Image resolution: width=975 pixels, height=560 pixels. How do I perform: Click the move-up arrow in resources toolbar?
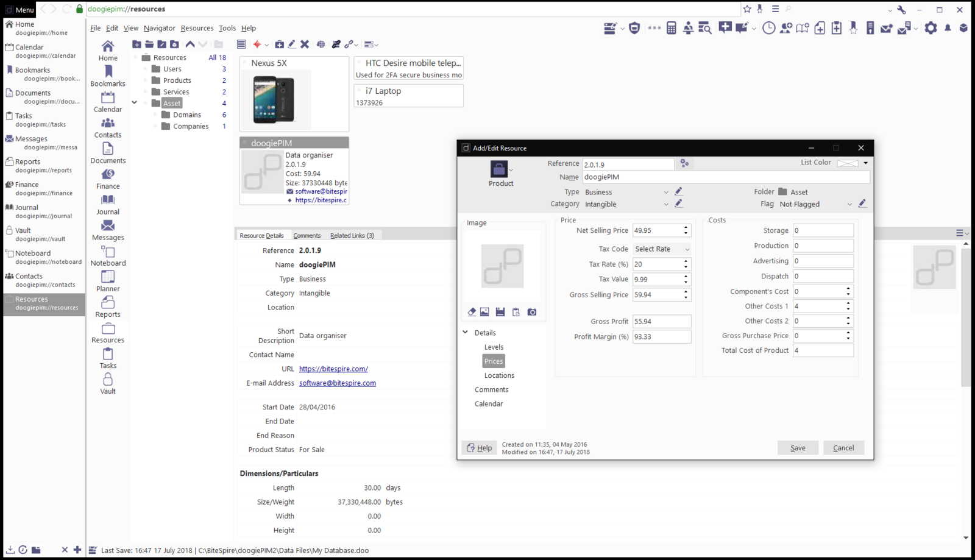click(190, 44)
